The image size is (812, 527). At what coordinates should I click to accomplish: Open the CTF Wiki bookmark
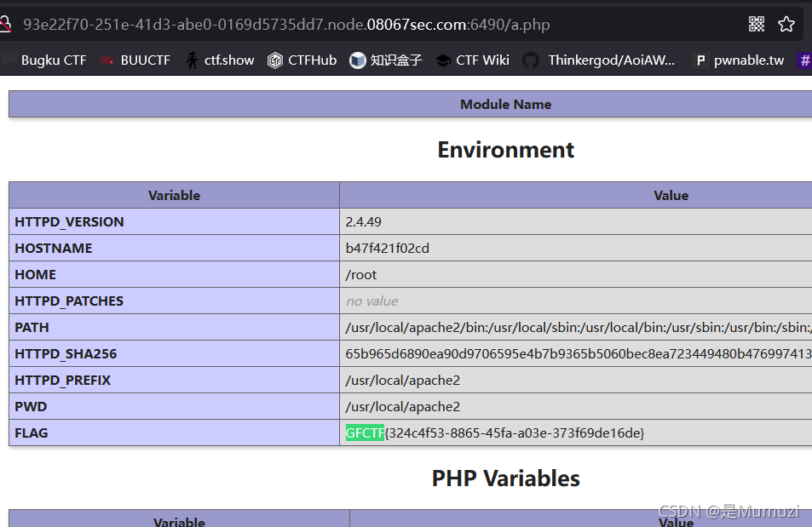(472, 60)
